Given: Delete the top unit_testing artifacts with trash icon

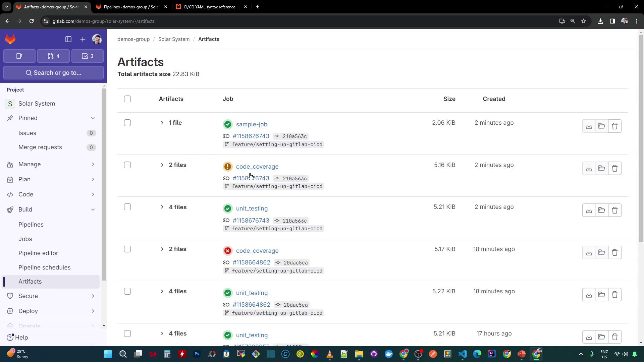Looking at the screenshot, I should pos(614,210).
